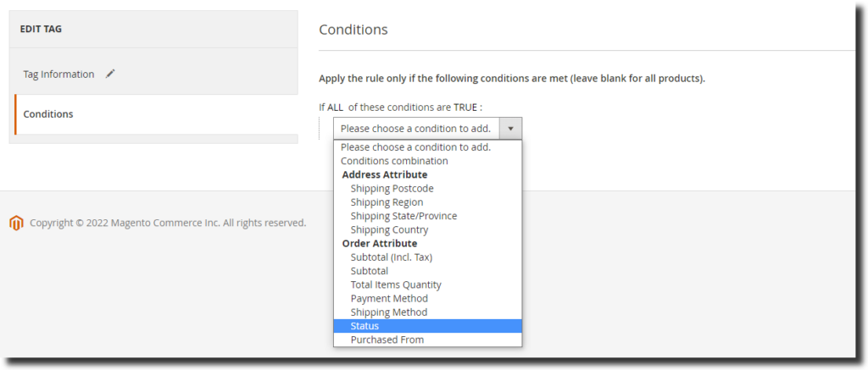
Task: Choose Purchased From in the dropdown
Action: [387, 340]
